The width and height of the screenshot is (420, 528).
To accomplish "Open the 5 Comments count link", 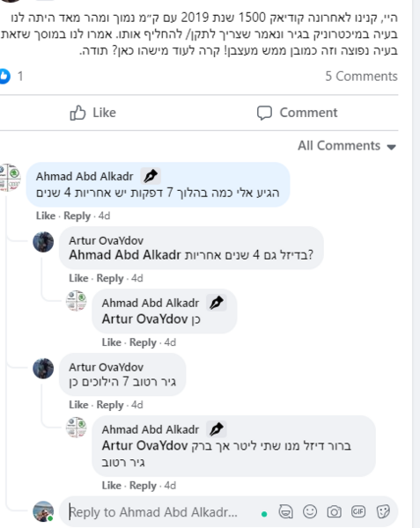I will tap(361, 76).
